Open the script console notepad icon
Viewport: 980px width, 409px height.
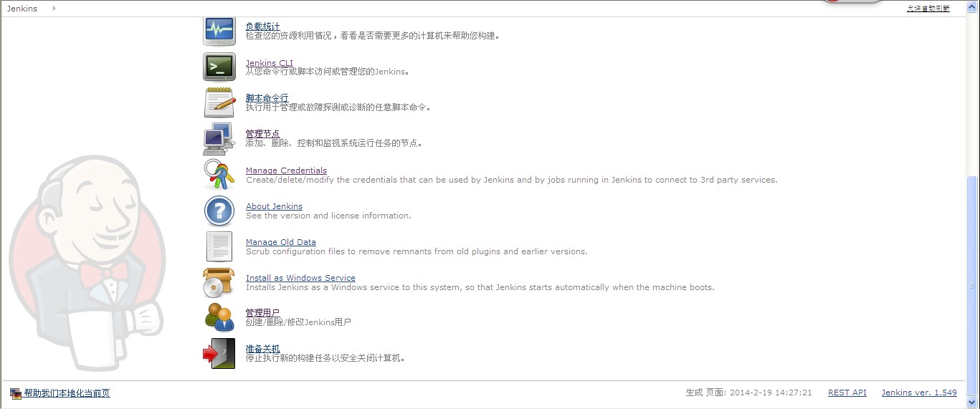[219, 102]
